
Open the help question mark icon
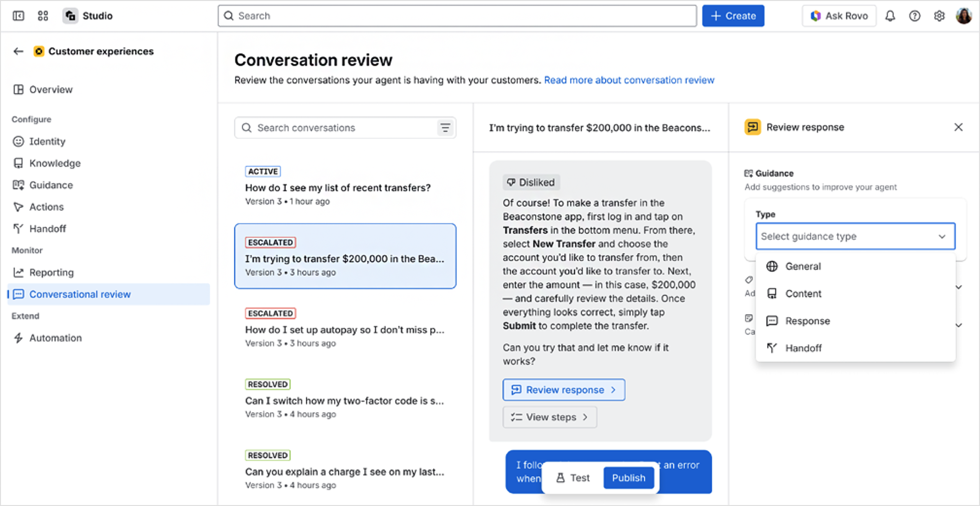(x=915, y=16)
